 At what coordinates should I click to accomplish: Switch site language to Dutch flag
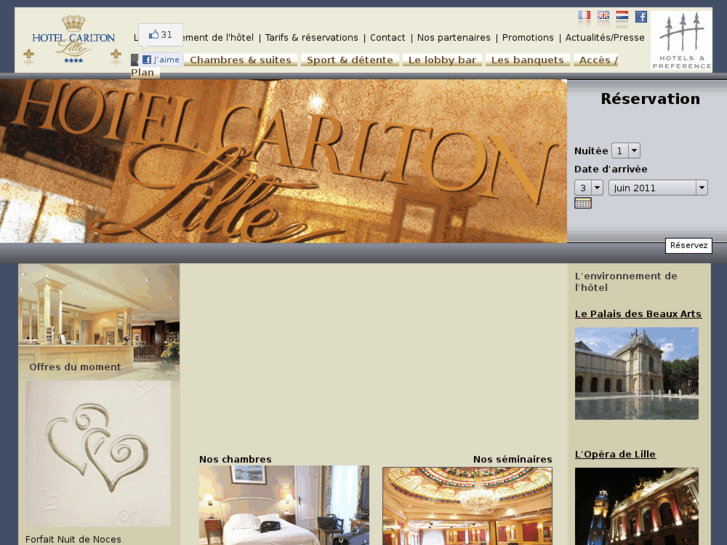click(x=622, y=17)
